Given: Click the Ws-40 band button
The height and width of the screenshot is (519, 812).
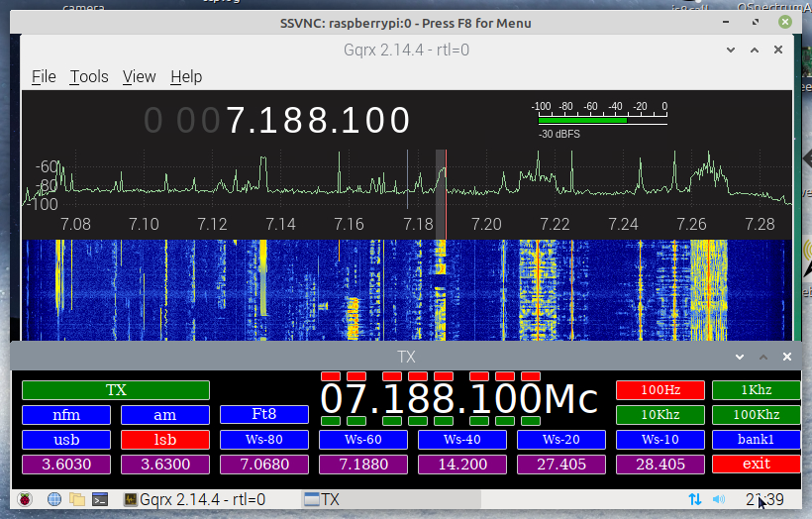Looking at the screenshot, I should click(461, 440).
